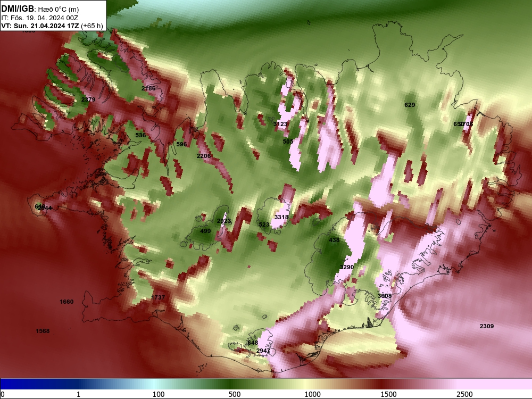
Task: Click the map value 1568
Action: tap(43, 331)
